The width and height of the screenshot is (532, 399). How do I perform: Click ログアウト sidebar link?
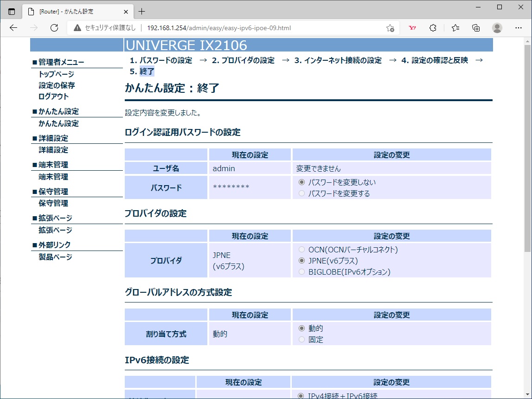[54, 97]
